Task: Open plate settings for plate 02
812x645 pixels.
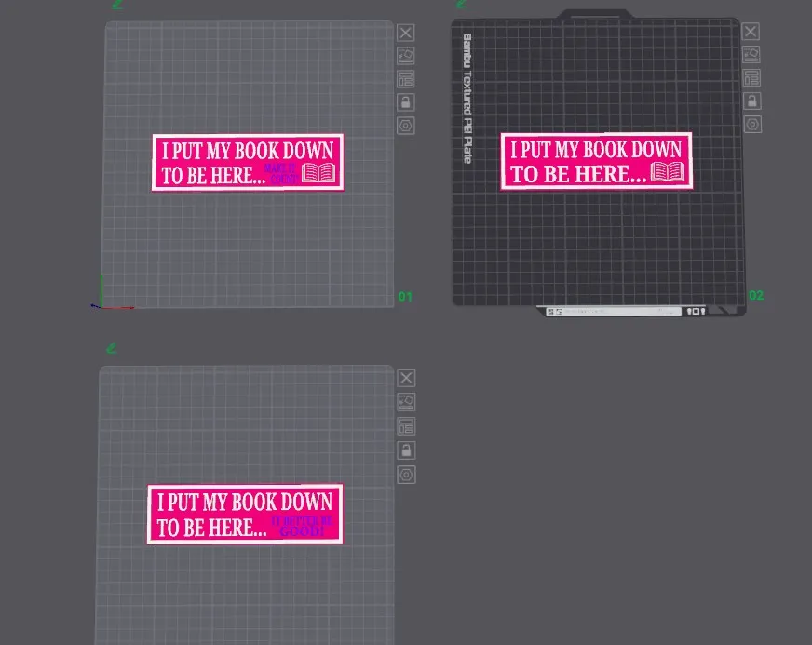Action: pos(752,124)
